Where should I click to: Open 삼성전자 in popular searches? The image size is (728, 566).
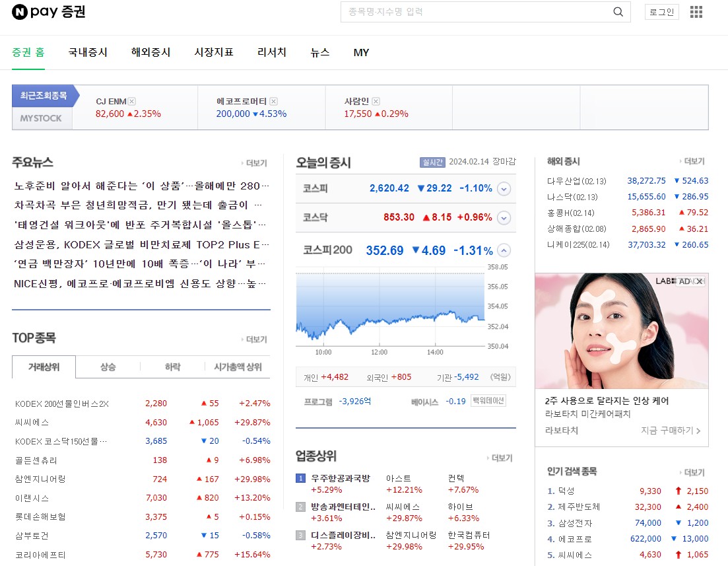(x=575, y=523)
